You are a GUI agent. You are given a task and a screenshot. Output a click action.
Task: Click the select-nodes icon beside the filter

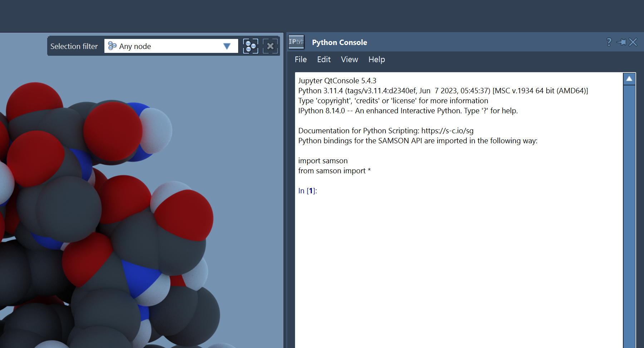click(x=250, y=46)
